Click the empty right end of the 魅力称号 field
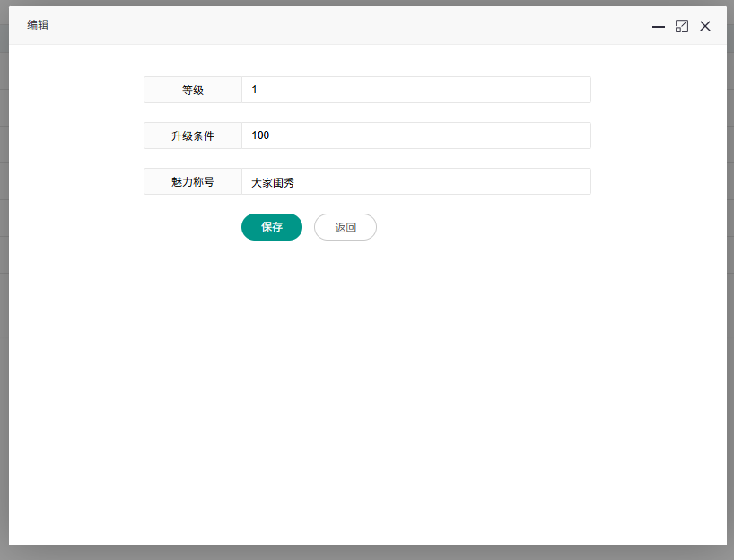The image size is (734, 560). point(556,181)
